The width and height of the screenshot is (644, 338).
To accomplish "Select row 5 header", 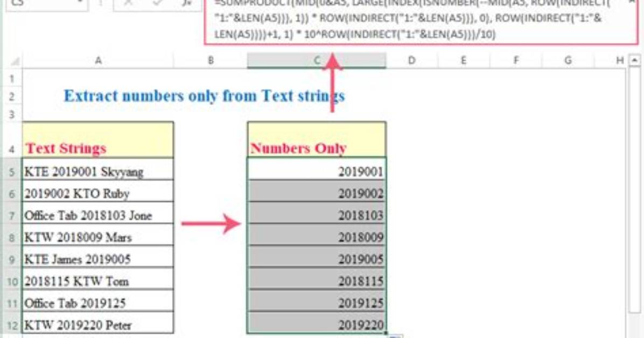I will (11, 169).
